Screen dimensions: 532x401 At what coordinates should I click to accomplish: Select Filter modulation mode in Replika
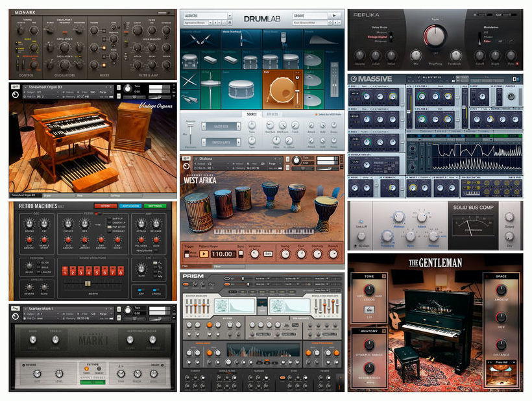pyautogui.click(x=487, y=42)
